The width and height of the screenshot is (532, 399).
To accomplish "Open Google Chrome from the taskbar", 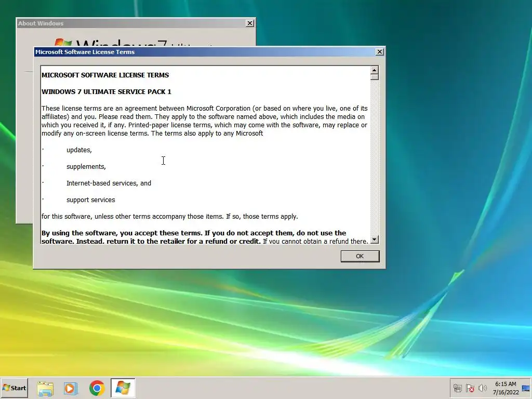I will [x=97, y=388].
